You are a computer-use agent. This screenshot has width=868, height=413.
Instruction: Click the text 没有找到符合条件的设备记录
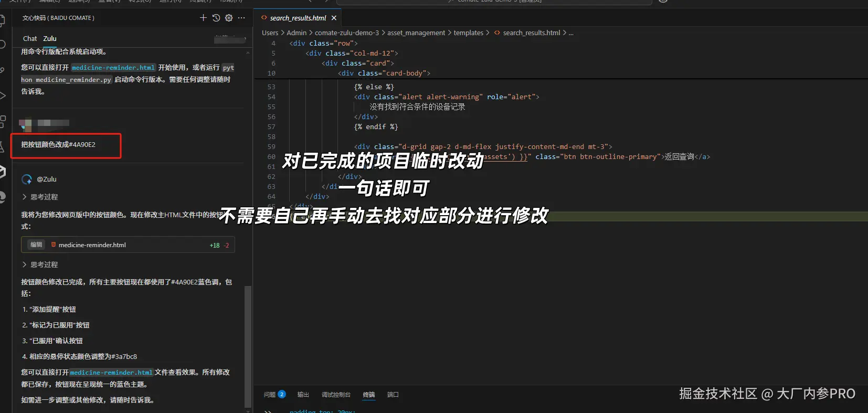tap(417, 107)
